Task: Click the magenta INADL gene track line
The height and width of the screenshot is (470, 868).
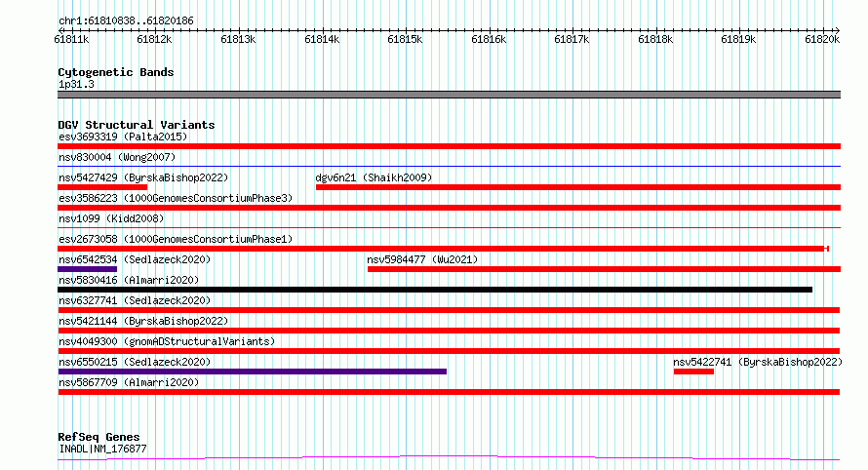Action: pos(449,457)
